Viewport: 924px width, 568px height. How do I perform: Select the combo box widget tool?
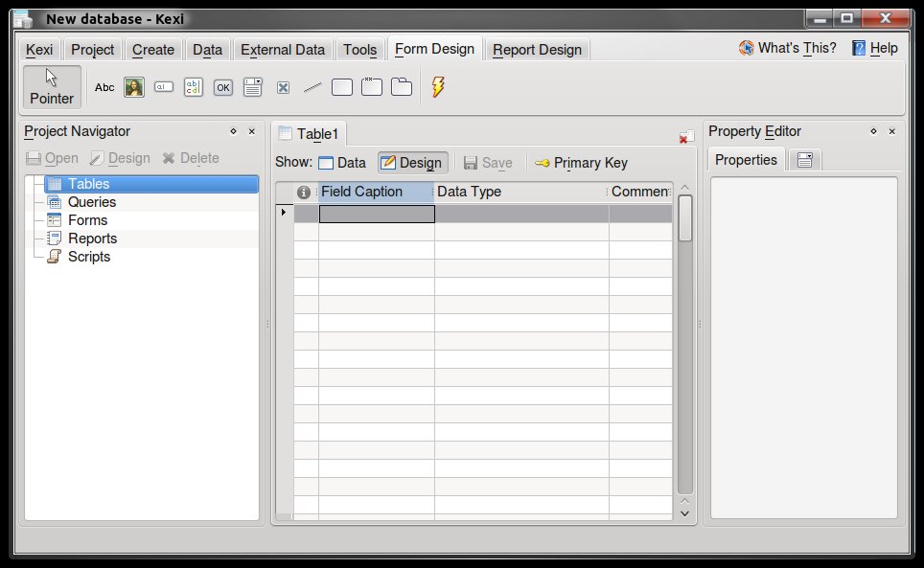coord(253,87)
